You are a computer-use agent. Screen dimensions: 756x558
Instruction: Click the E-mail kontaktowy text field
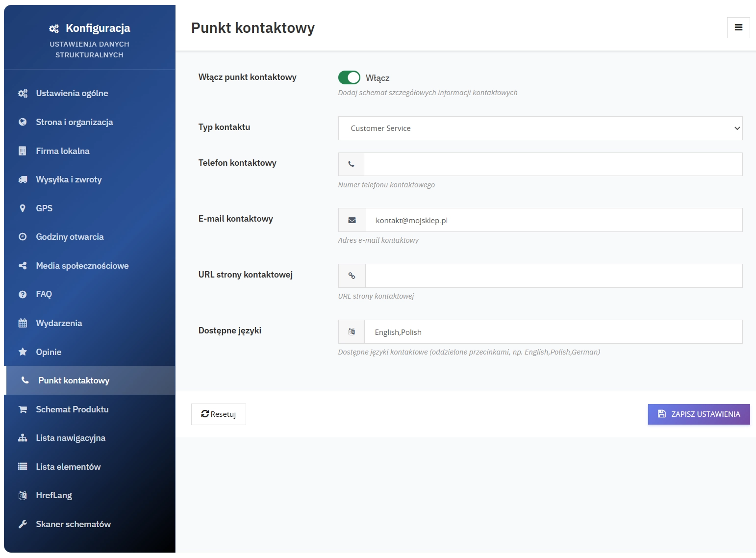(x=554, y=220)
